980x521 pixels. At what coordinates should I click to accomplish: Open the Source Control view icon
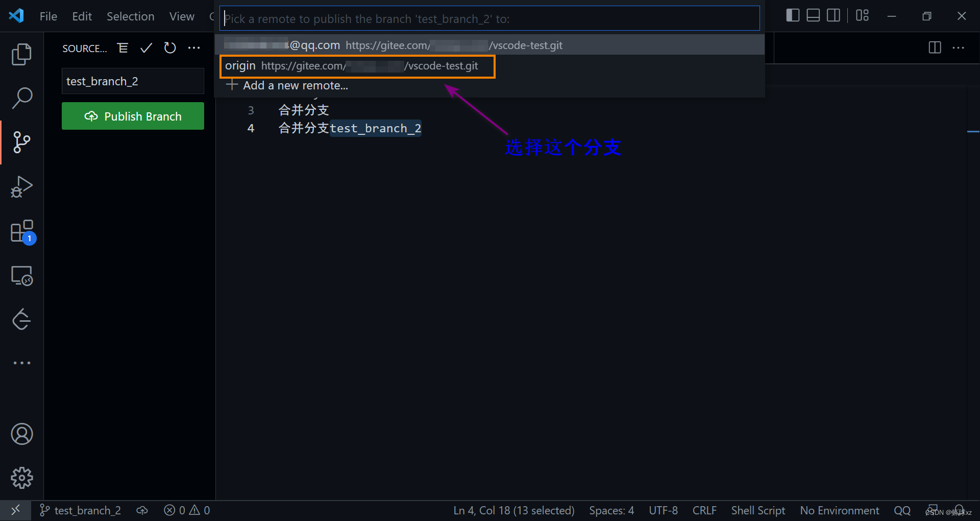point(21,142)
